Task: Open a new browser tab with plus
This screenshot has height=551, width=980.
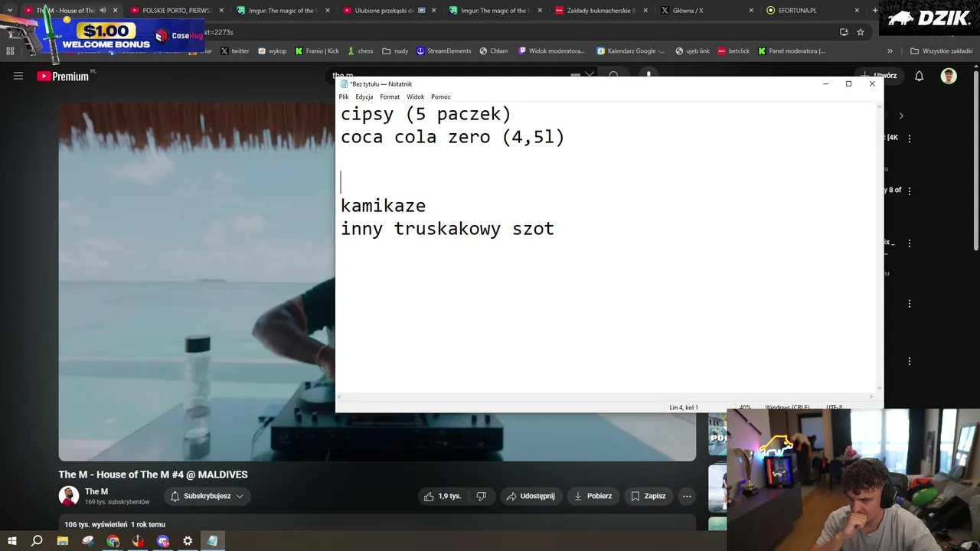Action: coord(875,10)
